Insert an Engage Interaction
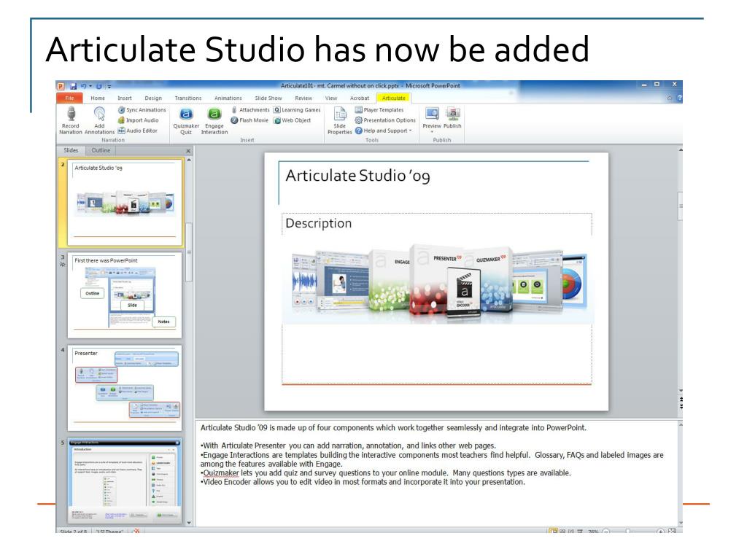Viewport: 747px width, 560px height. 214,121
